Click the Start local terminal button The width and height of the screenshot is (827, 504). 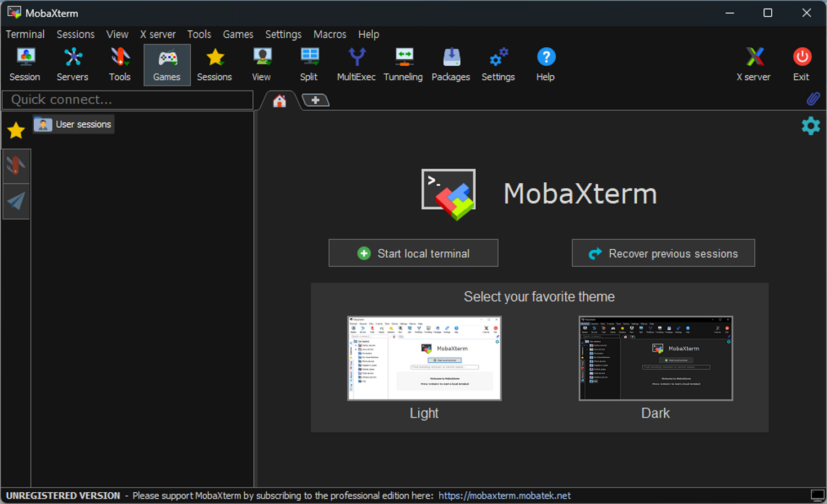pyautogui.click(x=413, y=253)
